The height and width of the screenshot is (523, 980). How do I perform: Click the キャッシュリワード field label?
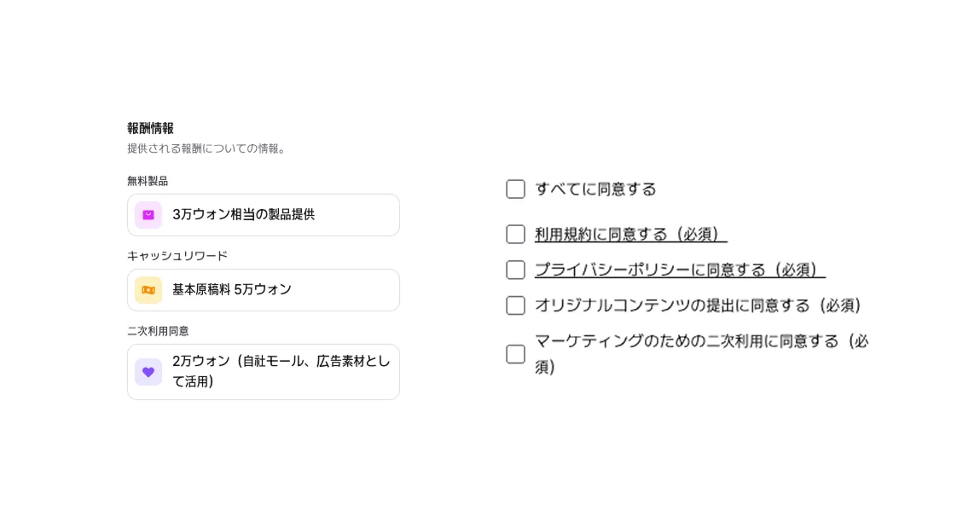pos(177,256)
